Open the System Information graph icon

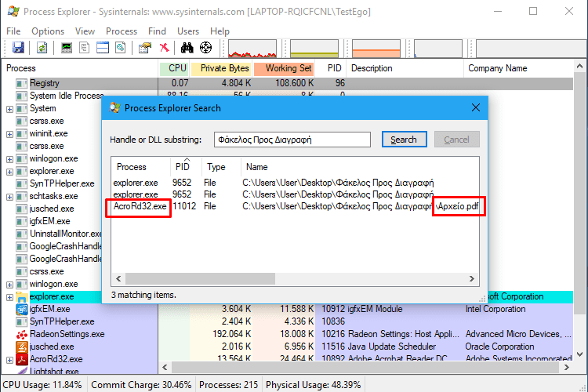pos(67,48)
